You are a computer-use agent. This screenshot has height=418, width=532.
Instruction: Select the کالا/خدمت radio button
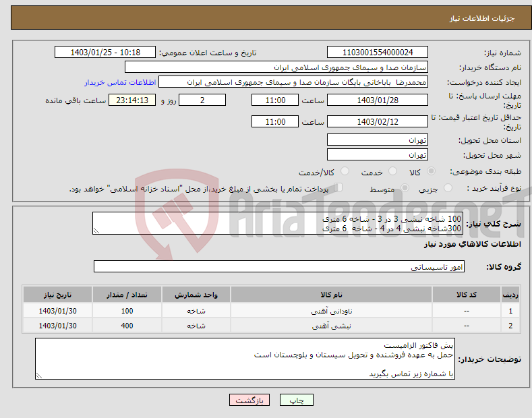(x=345, y=171)
